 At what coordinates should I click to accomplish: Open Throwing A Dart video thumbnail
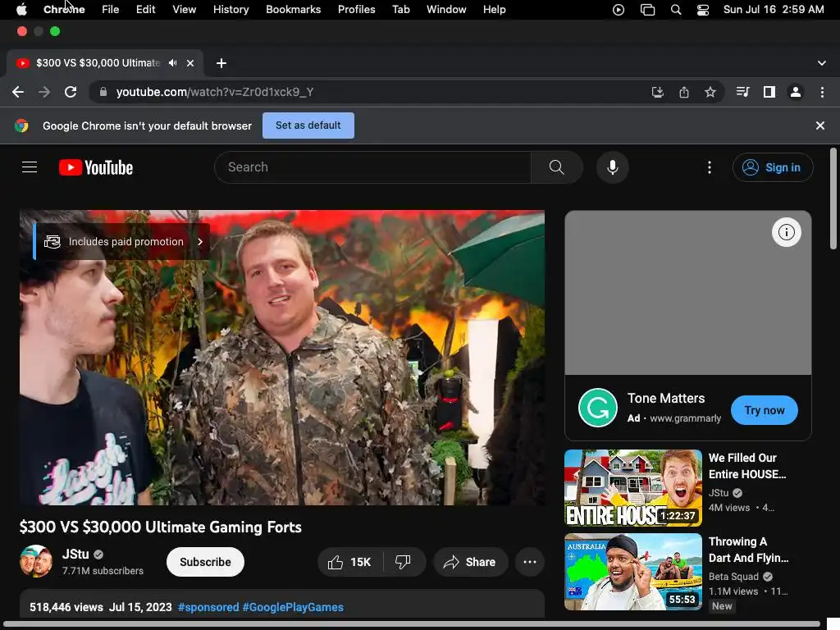pos(632,572)
